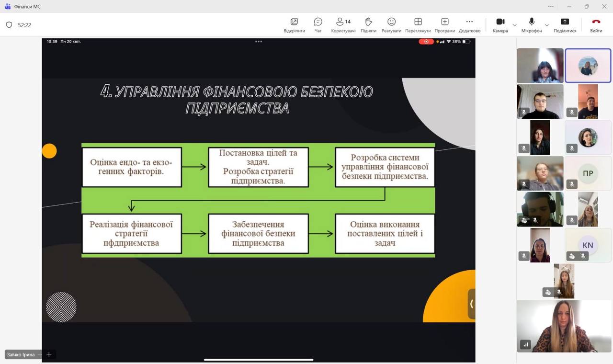Image resolution: width=613 pixels, height=364 pixels.
Task: Open the Реагувати reactions picker
Action: (391, 24)
